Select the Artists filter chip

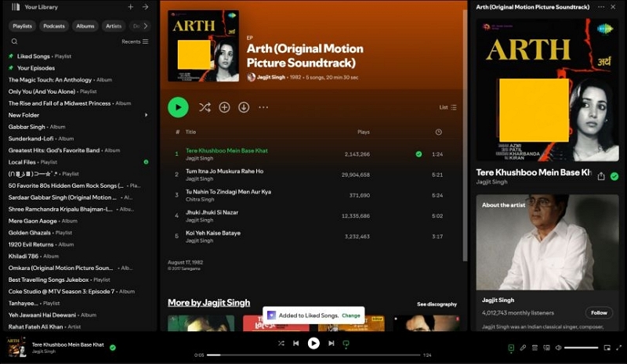point(114,26)
